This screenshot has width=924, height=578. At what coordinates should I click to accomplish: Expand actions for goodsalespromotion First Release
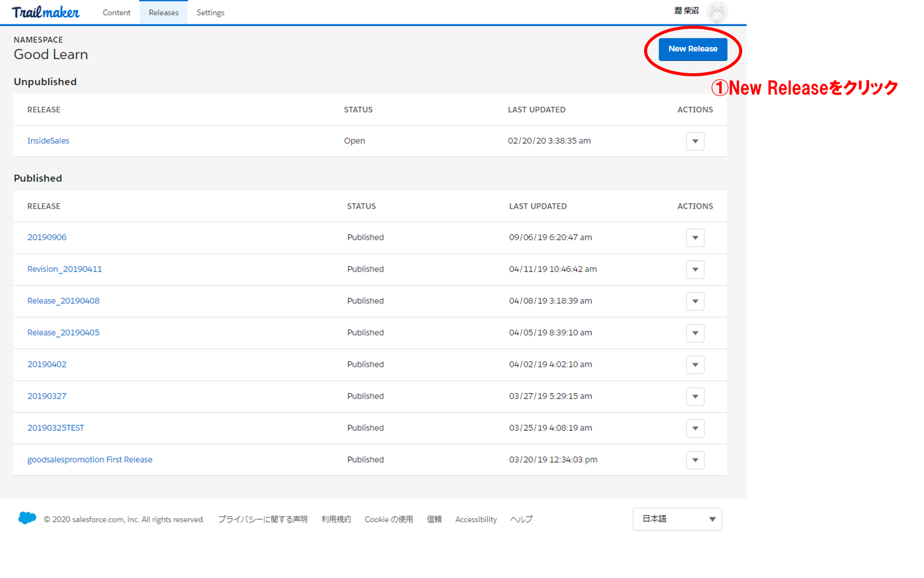tap(695, 460)
